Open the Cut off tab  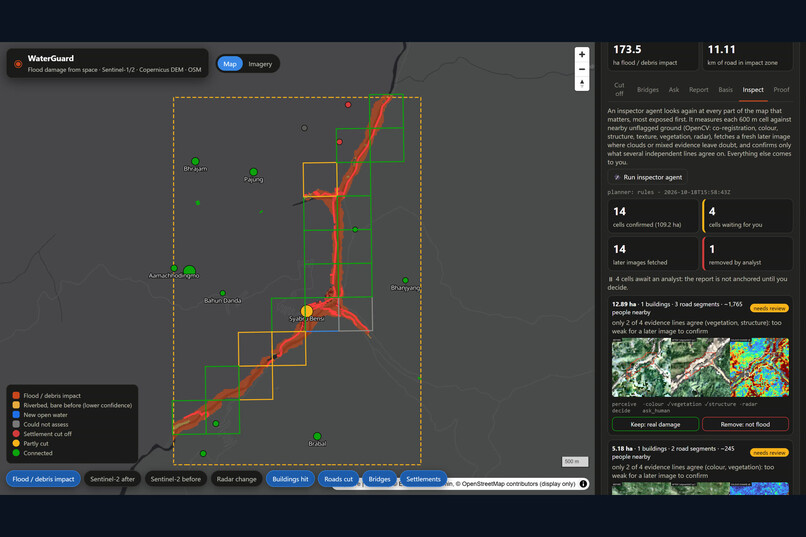point(619,89)
